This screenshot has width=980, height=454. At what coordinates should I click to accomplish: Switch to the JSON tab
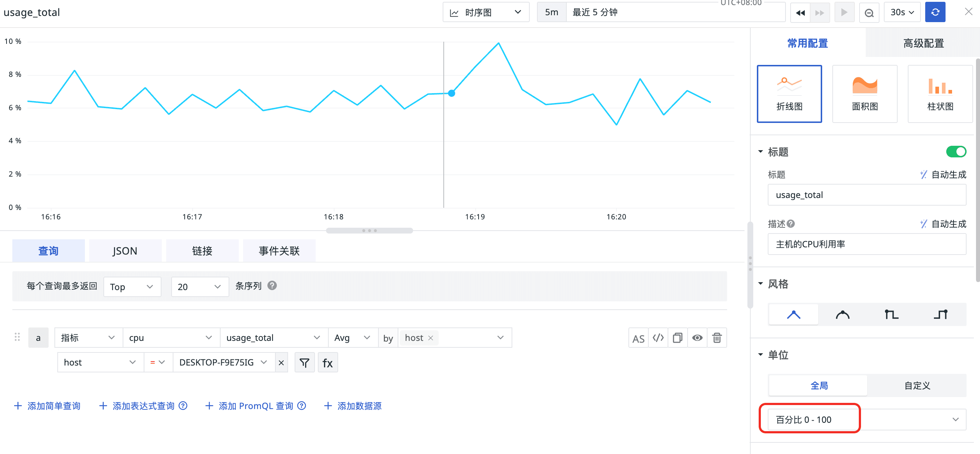(125, 251)
